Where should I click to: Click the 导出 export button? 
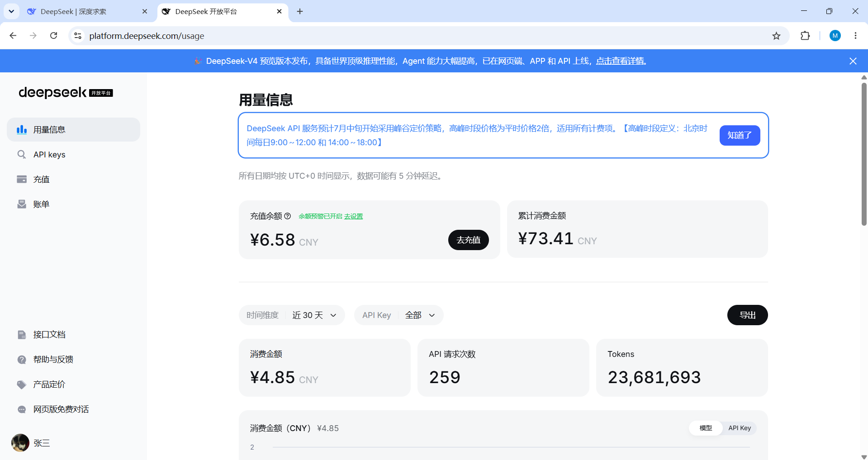pos(747,315)
